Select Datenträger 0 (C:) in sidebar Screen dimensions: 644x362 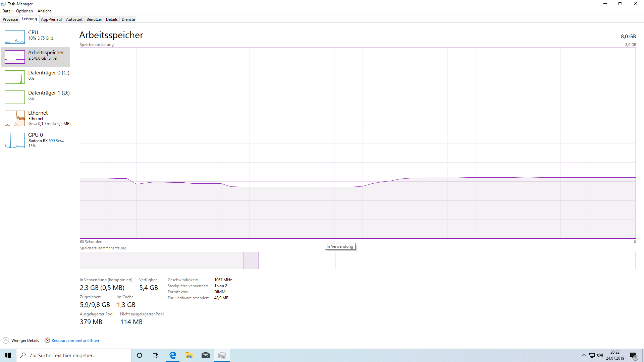click(x=36, y=77)
